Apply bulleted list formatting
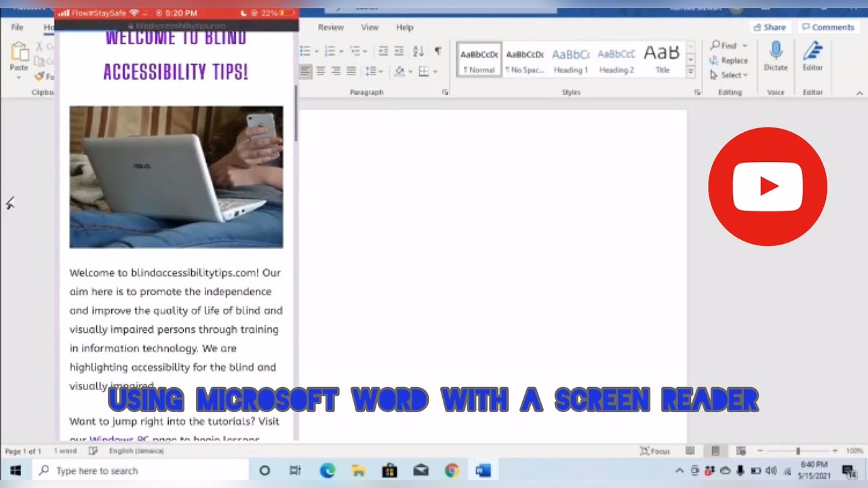Image resolution: width=868 pixels, height=488 pixels. pos(305,52)
